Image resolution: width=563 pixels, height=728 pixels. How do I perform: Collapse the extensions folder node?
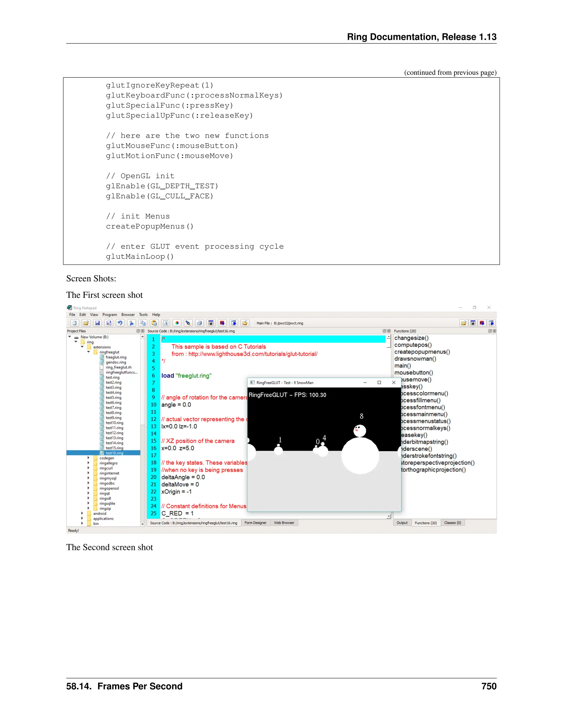pyautogui.click(x=82, y=347)
